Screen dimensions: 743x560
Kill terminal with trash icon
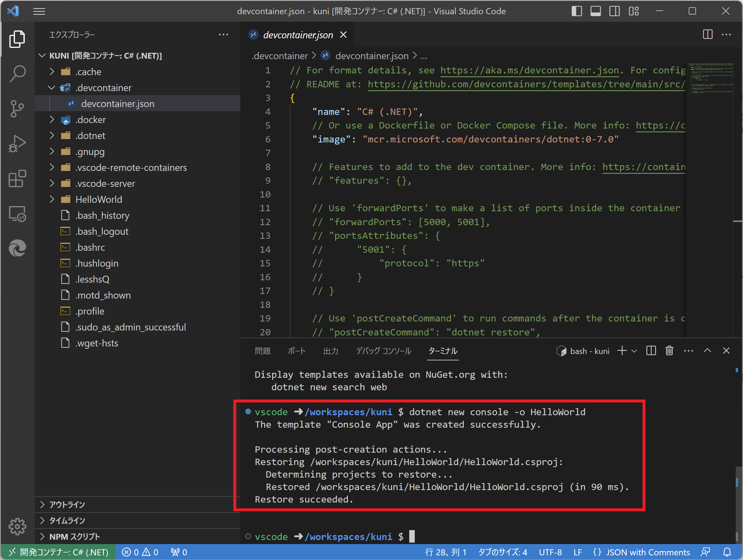pyautogui.click(x=670, y=351)
